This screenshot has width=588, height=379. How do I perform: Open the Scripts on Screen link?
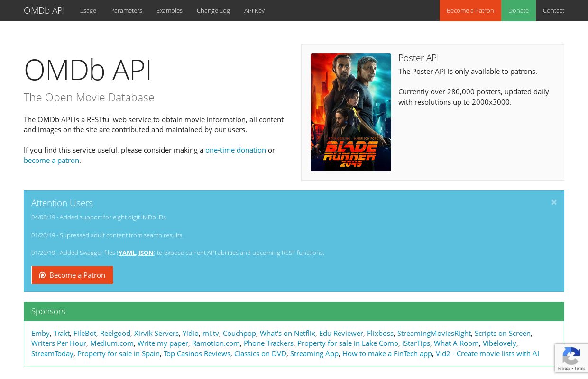(503, 333)
